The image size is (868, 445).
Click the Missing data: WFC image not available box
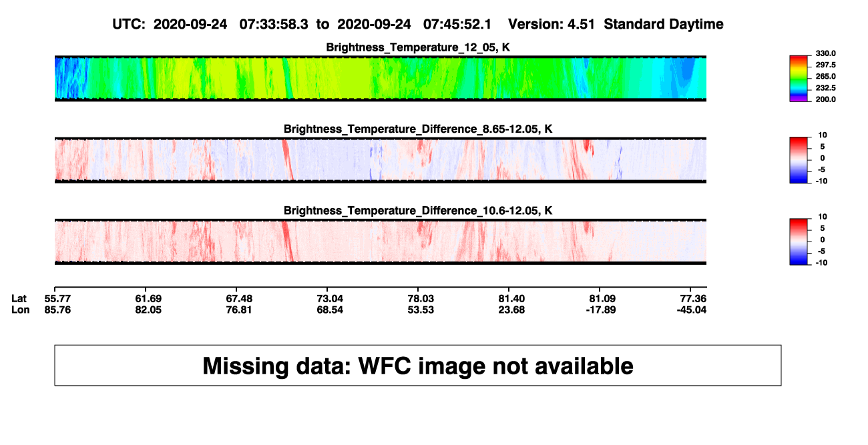coord(418,365)
